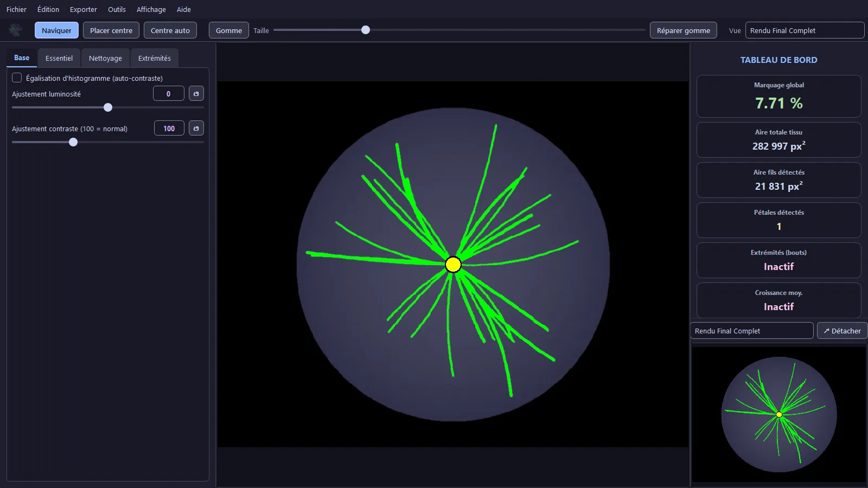The width and height of the screenshot is (868, 488).
Task: Select the Gomme eraser tool
Action: click(x=229, y=30)
